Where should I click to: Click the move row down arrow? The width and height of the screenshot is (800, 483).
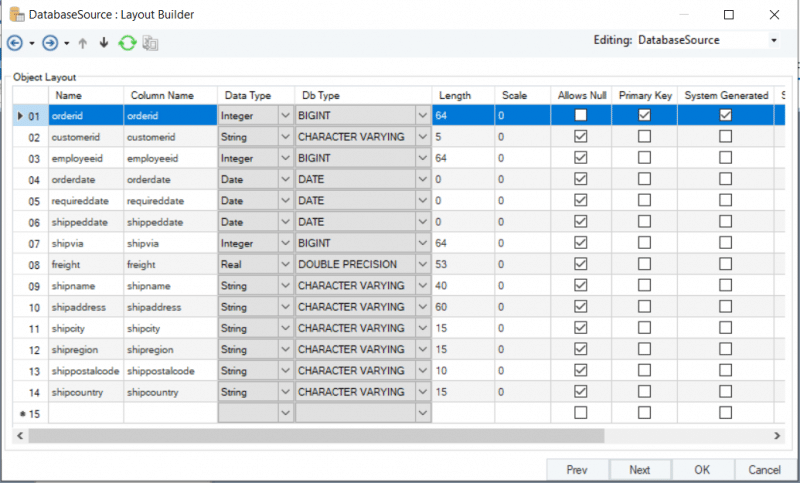(x=103, y=43)
